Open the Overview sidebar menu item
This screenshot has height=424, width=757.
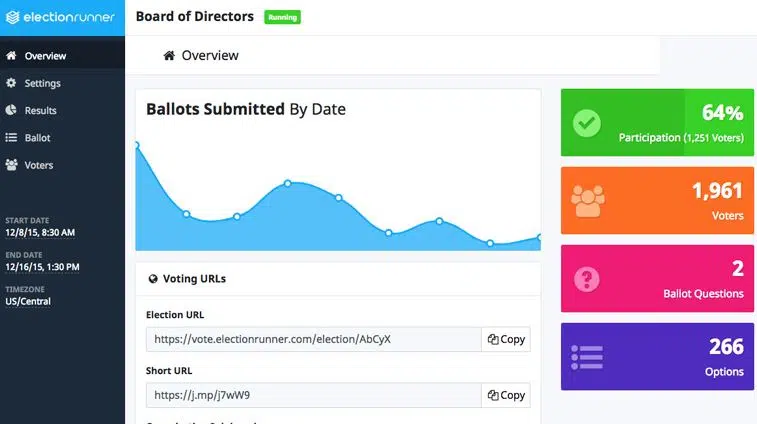(x=62, y=56)
